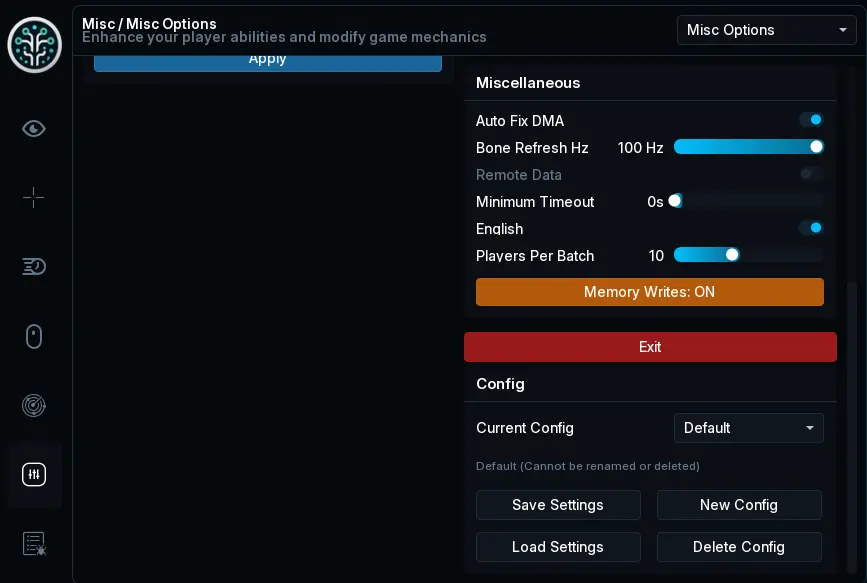Image resolution: width=867 pixels, height=583 pixels.
Task: Click the Miscellaneous section header
Action: click(528, 83)
